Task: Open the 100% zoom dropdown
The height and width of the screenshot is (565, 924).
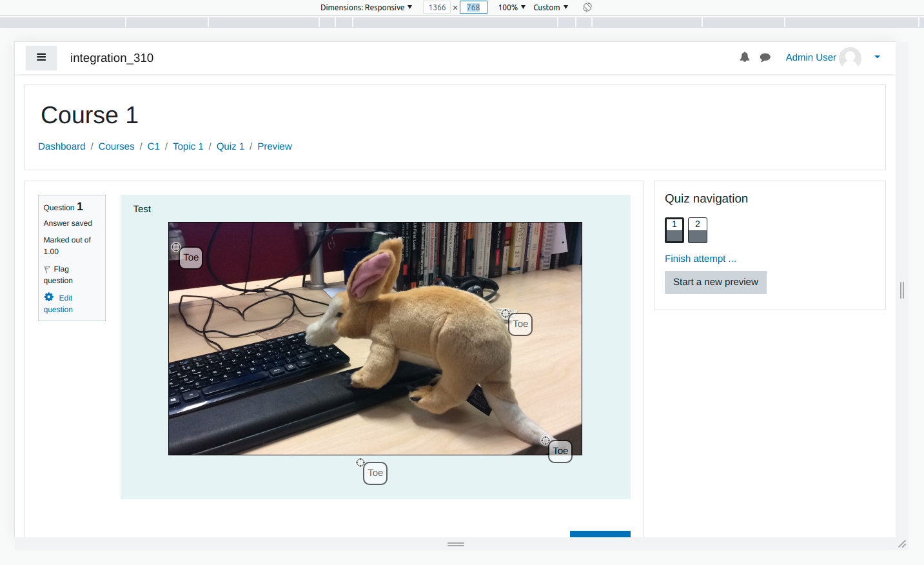Action: coord(512,8)
